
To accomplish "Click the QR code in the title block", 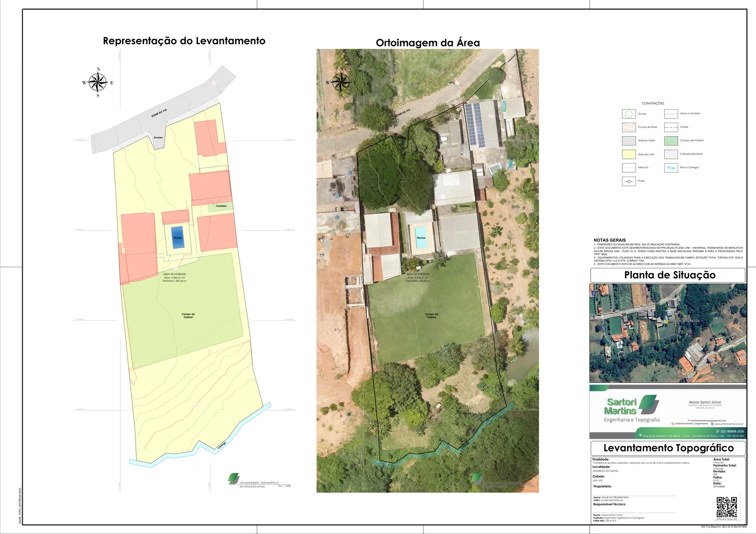I will tap(726, 507).
